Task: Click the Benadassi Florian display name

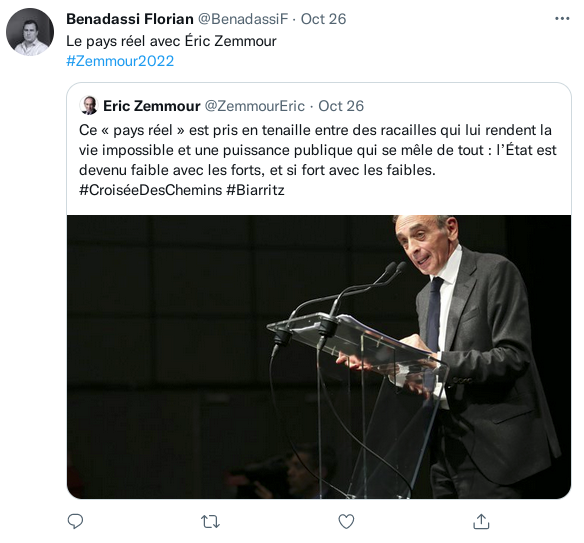Action: [x=130, y=19]
